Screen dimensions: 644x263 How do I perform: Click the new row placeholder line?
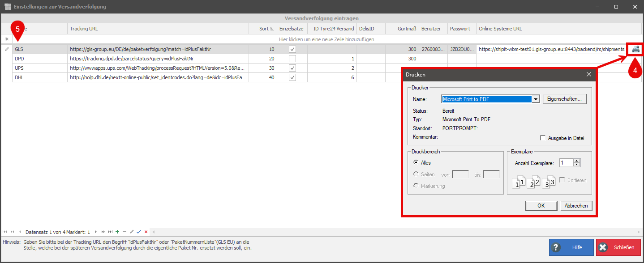click(326, 39)
